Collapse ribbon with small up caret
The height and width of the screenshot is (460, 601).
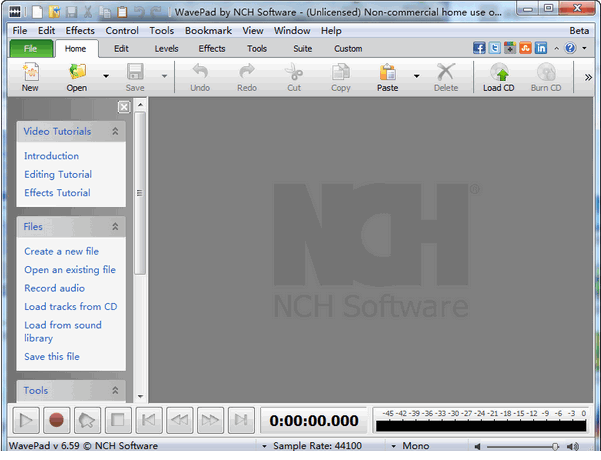click(557, 48)
